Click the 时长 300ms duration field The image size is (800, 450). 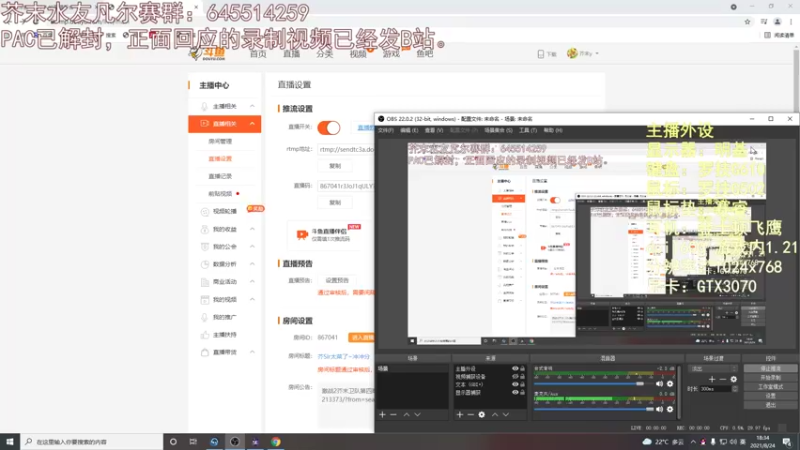(718, 389)
